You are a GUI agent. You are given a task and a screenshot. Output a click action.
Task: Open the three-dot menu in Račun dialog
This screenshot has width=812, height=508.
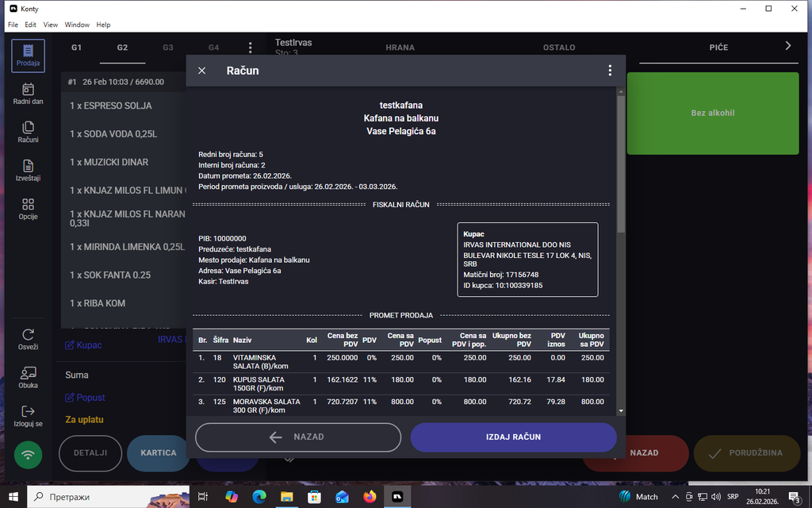click(x=610, y=70)
